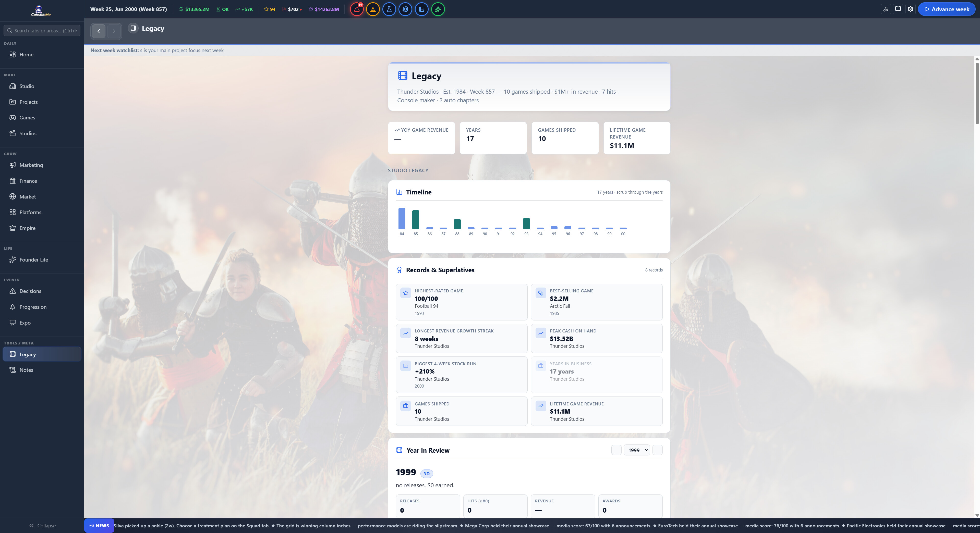980x533 pixels.
Task: Open the red warning alerts icon with 19 badge
Action: click(x=356, y=9)
